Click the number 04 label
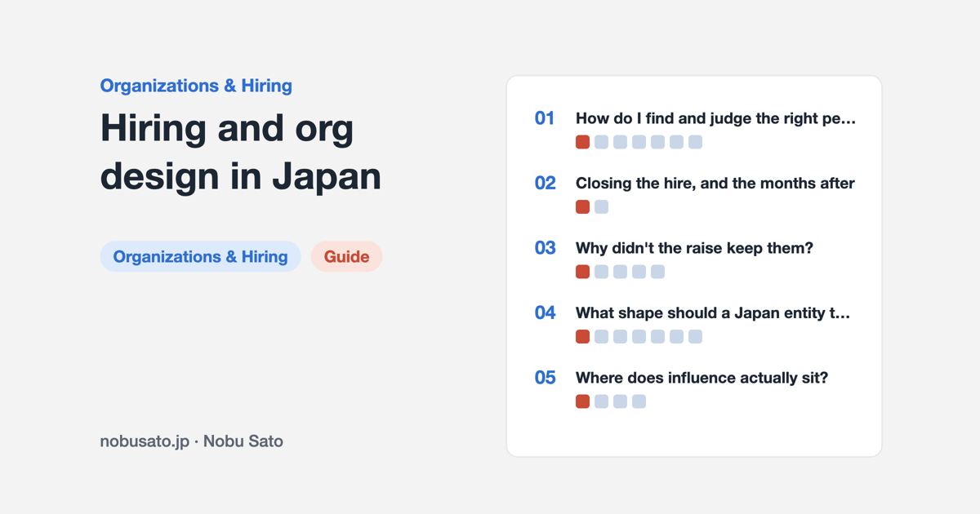The width and height of the screenshot is (980, 514). click(x=545, y=313)
